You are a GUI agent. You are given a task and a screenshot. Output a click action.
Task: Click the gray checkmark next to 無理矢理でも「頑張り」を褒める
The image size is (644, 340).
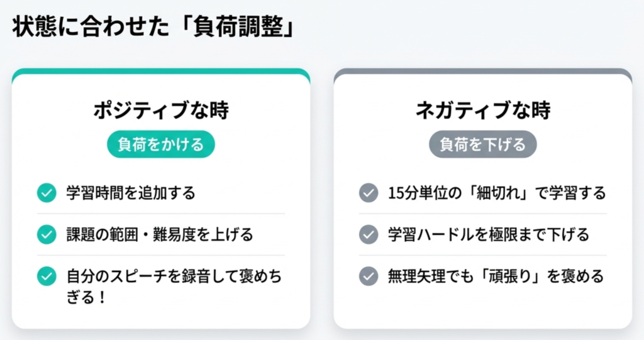click(x=369, y=277)
